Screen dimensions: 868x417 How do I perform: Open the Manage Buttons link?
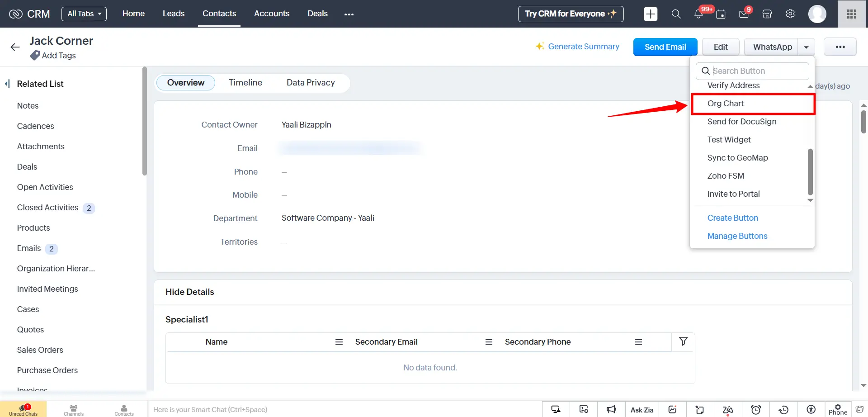[737, 236]
